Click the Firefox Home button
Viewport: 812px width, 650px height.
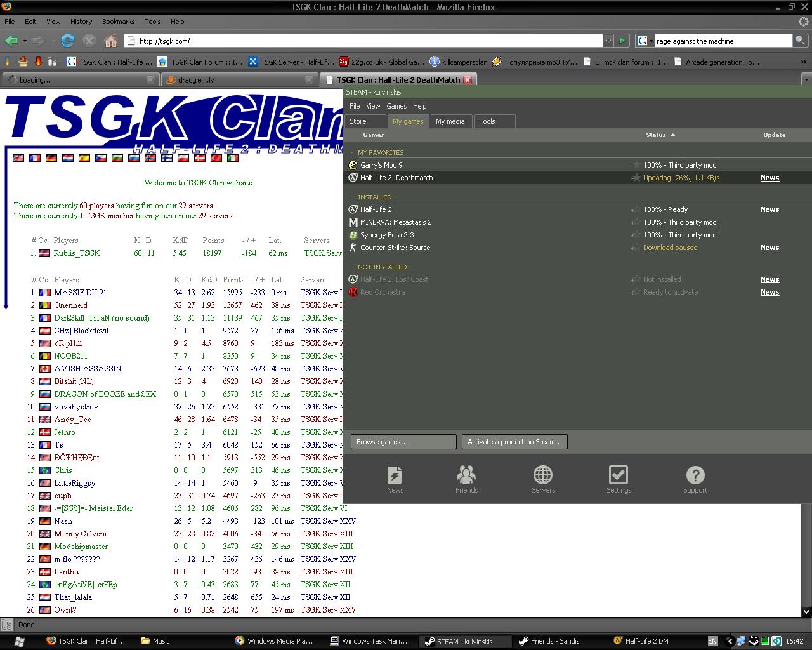(x=111, y=41)
